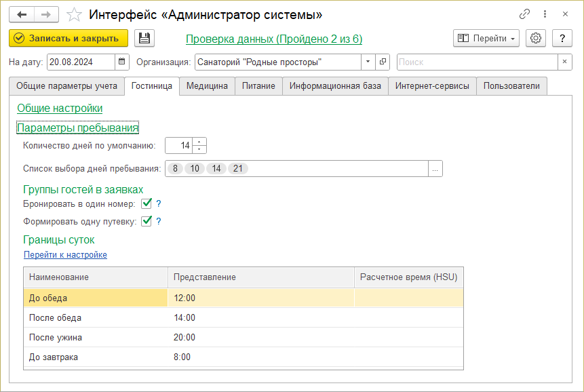The image size is (584, 392).
Task: Switch to the 'Пользователи' tab
Action: (511, 86)
